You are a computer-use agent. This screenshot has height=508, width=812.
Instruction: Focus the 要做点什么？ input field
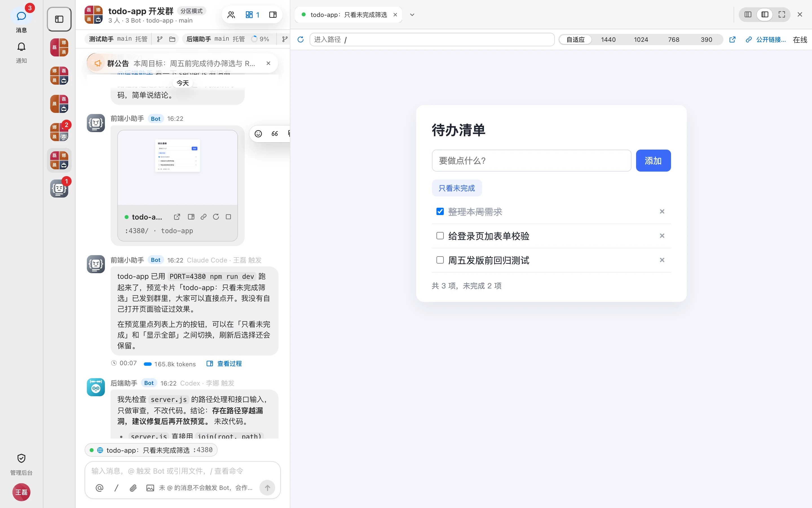tap(531, 161)
